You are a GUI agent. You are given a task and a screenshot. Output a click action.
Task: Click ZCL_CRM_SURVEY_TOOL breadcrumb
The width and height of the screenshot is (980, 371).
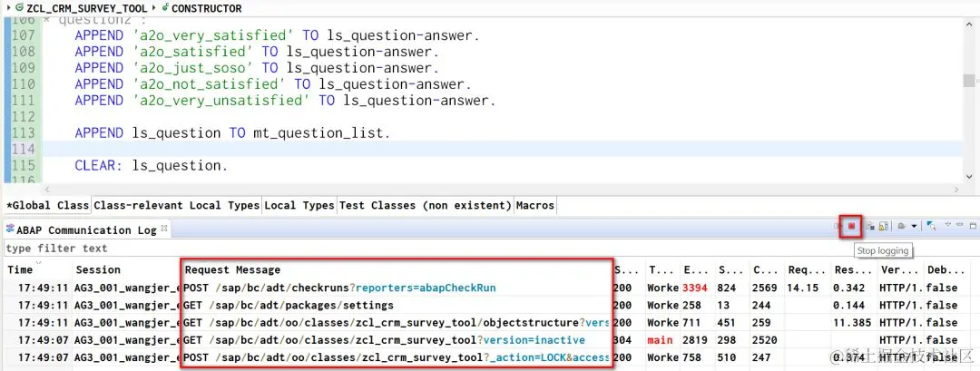(82, 8)
